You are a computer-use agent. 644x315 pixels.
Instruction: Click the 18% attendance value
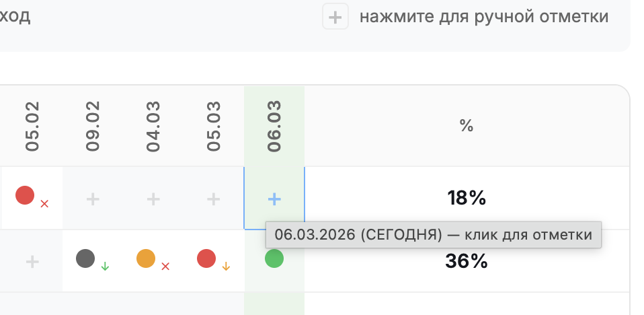(x=467, y=198)
